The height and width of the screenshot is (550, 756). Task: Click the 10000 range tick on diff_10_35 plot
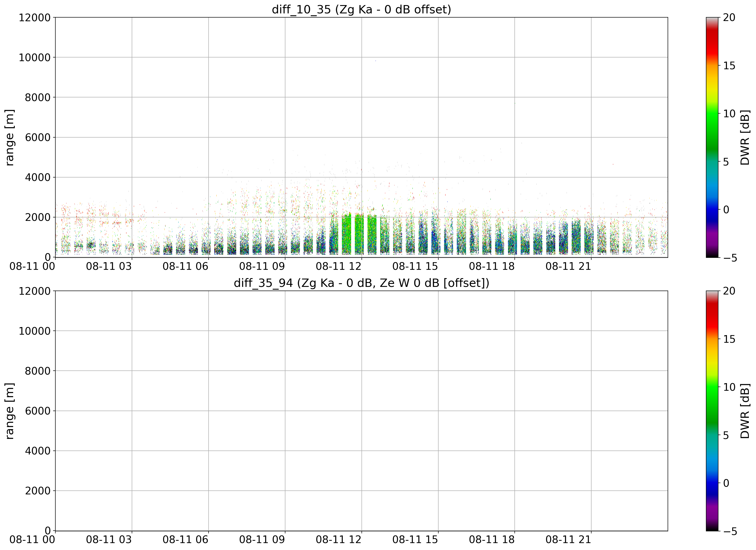click(x=35, y=57)
